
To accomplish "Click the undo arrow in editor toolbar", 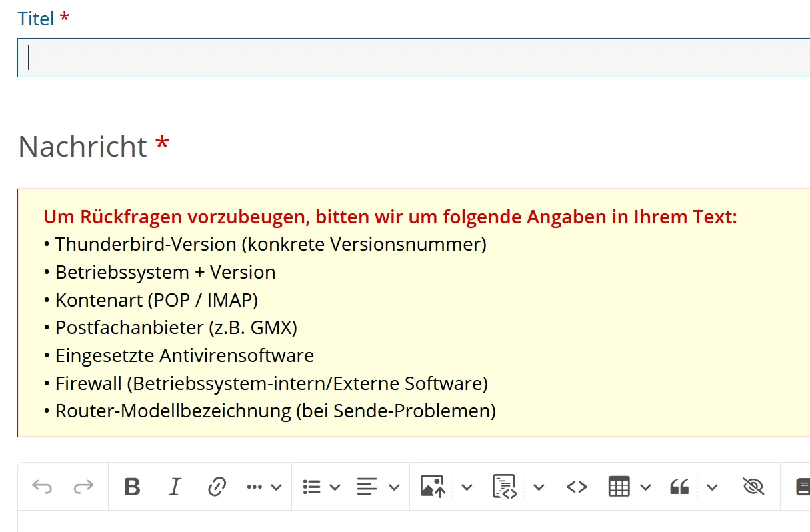I will 42,487.
